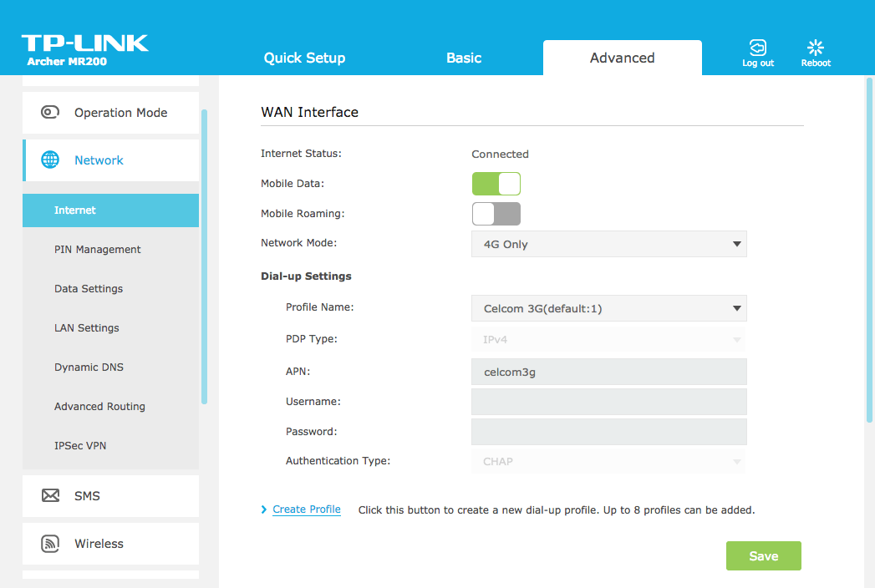Viewport: 875px width, 588px height.
Task: Click the Network globe icon
Action: point(50,160)
